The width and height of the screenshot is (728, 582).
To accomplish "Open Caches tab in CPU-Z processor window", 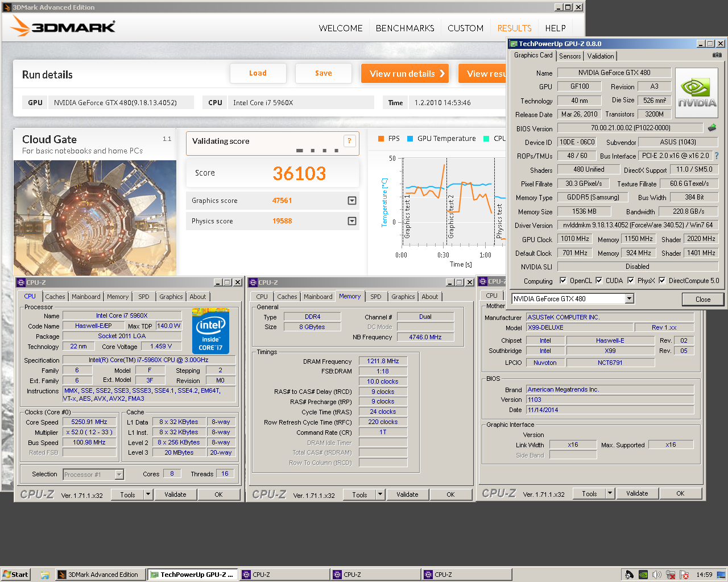I will pos(55,297).
